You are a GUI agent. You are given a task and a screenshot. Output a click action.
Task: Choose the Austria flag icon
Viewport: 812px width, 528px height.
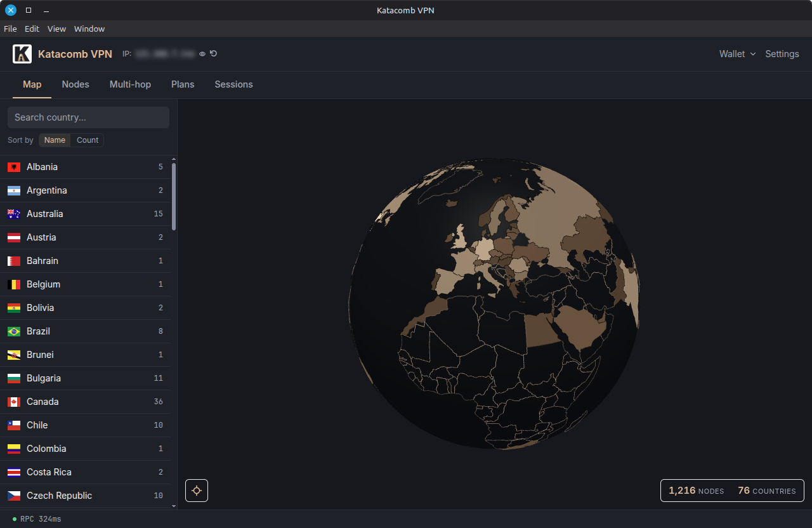(14, 237)
